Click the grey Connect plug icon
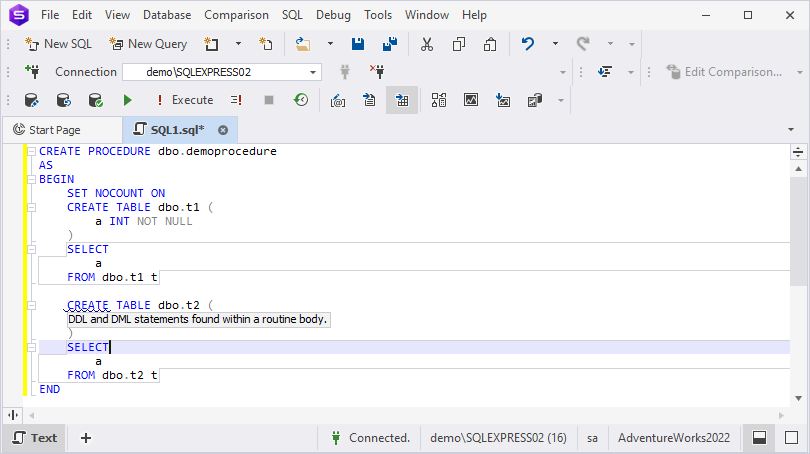The image size is (810, 454). point(345,72)
